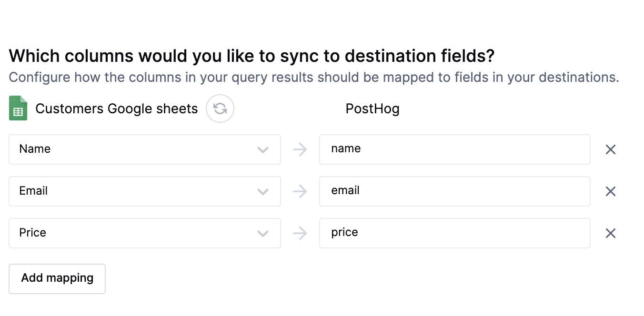Screen dimensions: 644x316
Task: Click the 'Which columns' heading
Action: (252, 56)
